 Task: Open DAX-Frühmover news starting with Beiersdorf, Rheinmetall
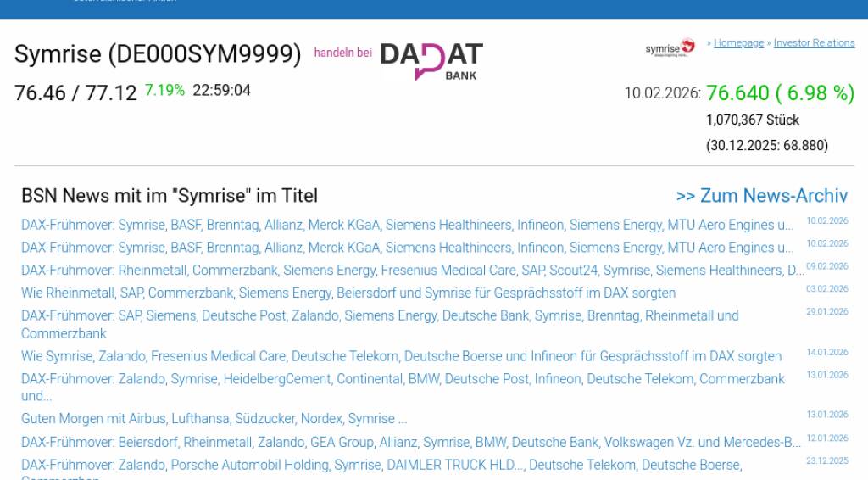tap(411, 443)
